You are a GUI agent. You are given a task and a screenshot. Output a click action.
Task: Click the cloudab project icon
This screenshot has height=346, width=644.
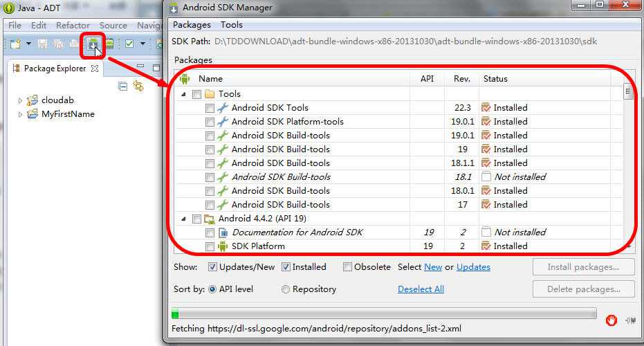32,100
